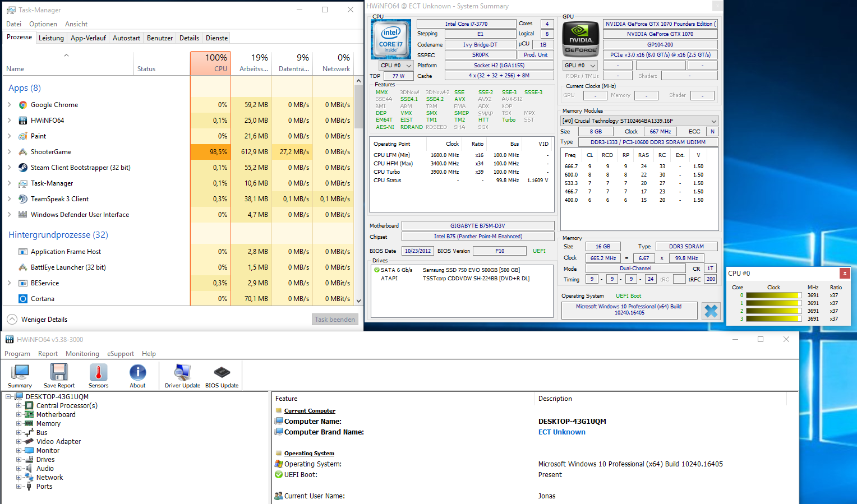Select the TeamSpeak 3 Client icon
This screenshot has height=504, width=857.
point(23,199)
